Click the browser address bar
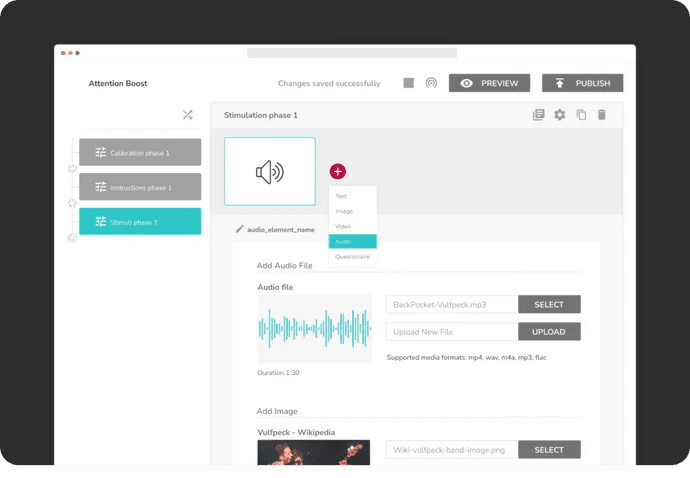The image size is (690, 478). pos(352,53)
